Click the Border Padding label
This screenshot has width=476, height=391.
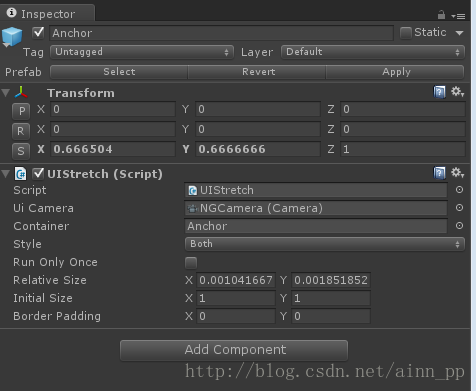click(x=57, y=316)
